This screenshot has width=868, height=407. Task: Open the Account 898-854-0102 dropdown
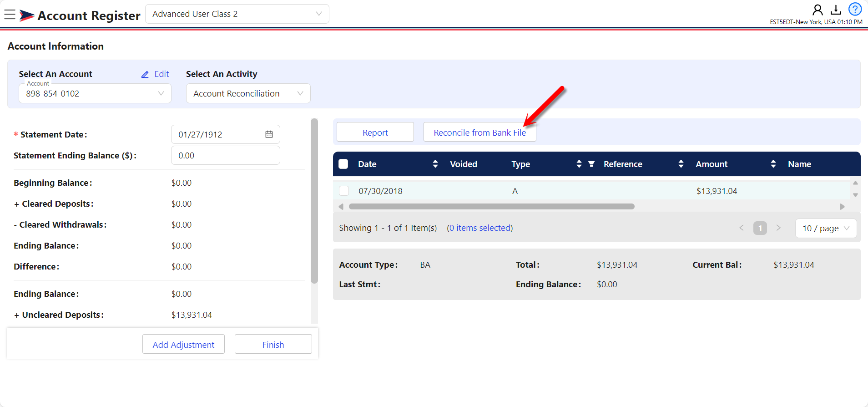point(95,93)
